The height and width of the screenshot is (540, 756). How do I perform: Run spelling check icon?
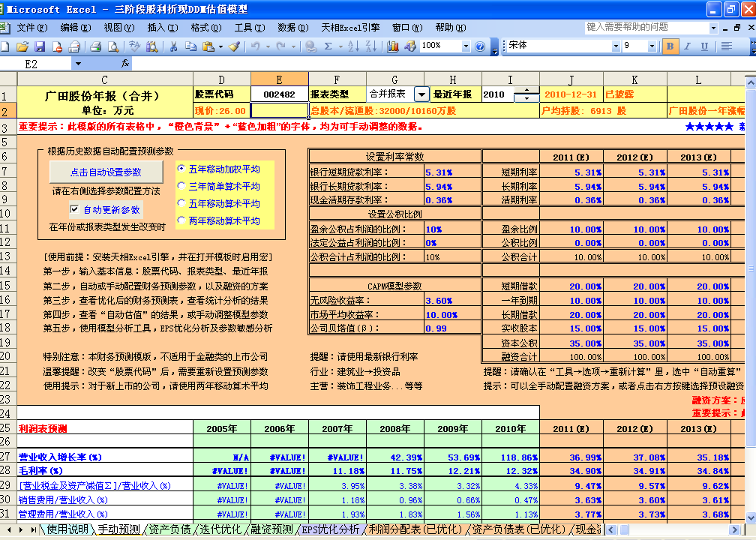click(134, 46)
